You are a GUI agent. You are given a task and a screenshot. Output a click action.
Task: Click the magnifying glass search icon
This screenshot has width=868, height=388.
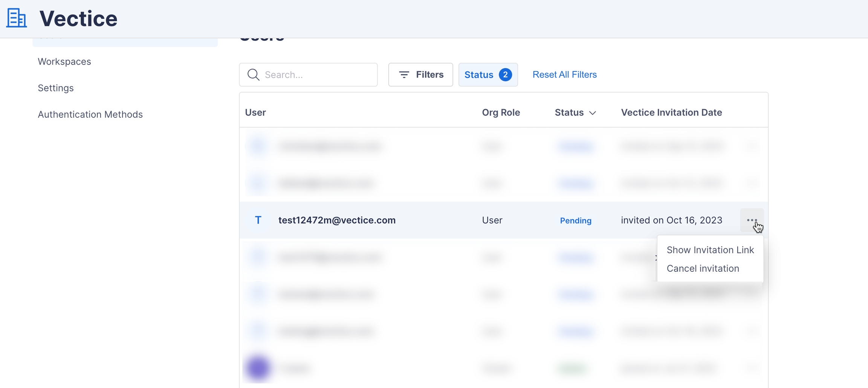coord(253,75)
